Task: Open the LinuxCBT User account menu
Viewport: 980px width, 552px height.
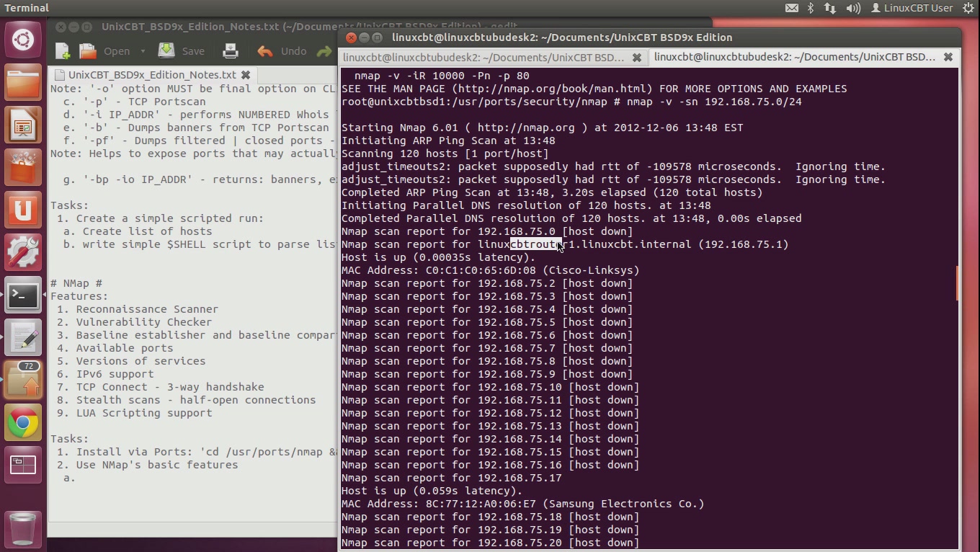Action: point(912,8)
